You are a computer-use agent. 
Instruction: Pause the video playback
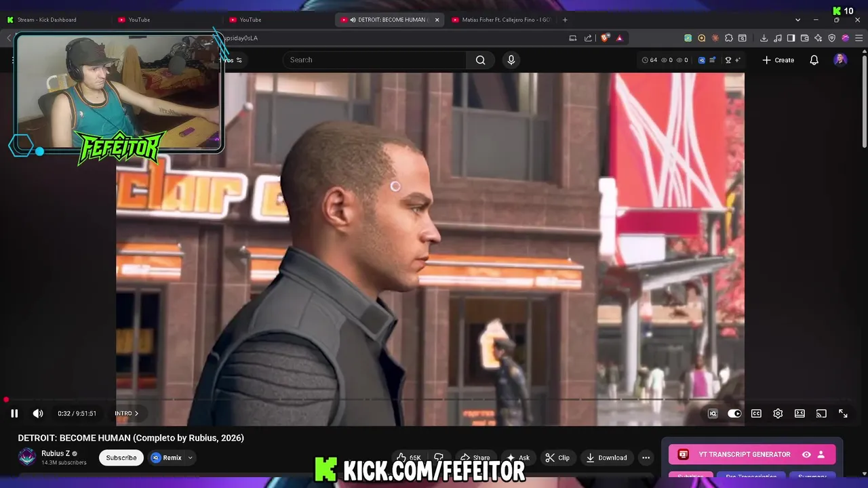click(x=14, y=413)
